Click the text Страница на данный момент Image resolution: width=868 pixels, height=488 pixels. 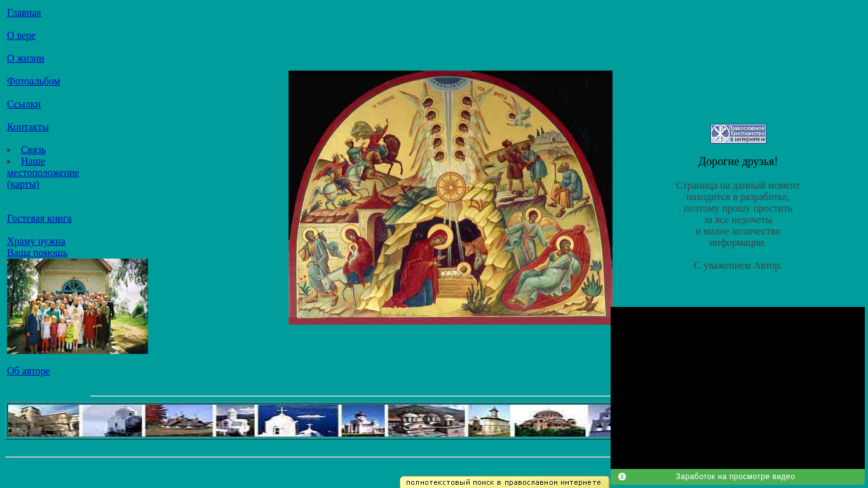pyautogui.click(x=738, y=186)
